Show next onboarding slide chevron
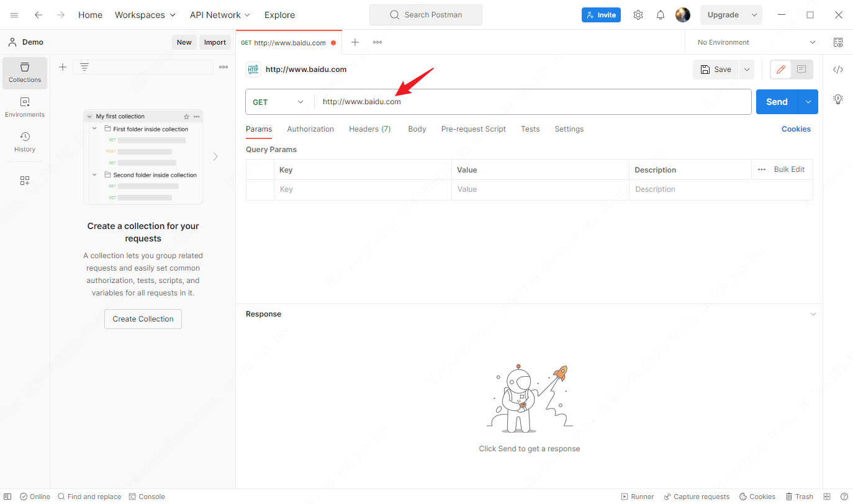 coord(215,156)
